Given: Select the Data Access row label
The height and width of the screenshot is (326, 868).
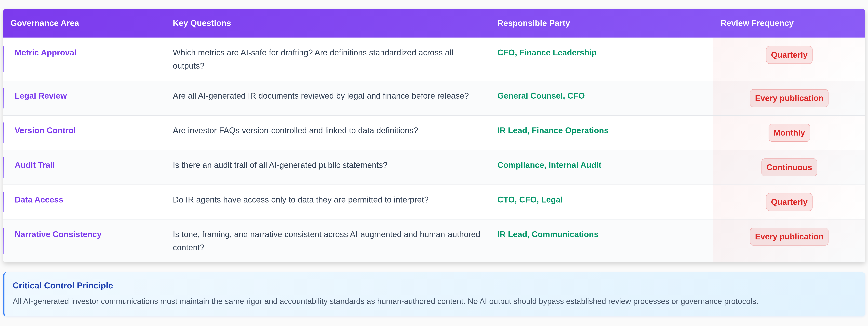Looking at the screenshot, I should tap(39, 200).
